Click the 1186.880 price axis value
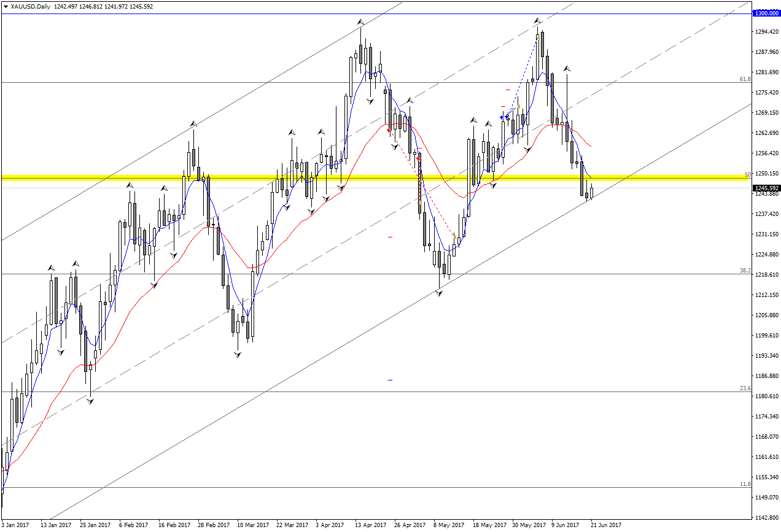The height and width of the screenshot is (532, 781). pos(767,376)
